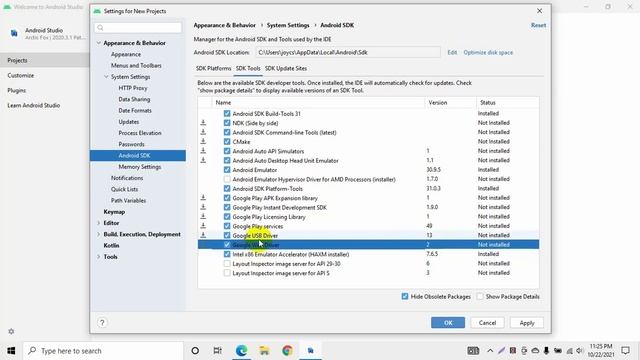Open Task View on the taskbar

(218, 351)
